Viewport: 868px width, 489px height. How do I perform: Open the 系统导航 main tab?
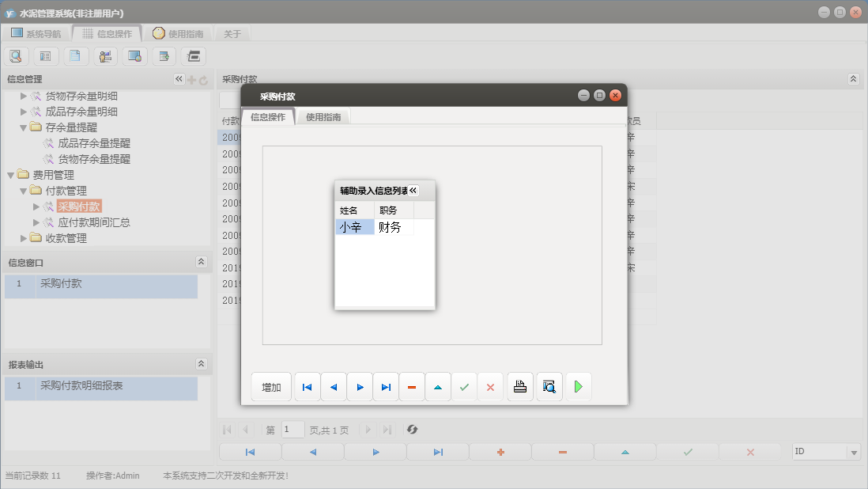pos(36,34)
